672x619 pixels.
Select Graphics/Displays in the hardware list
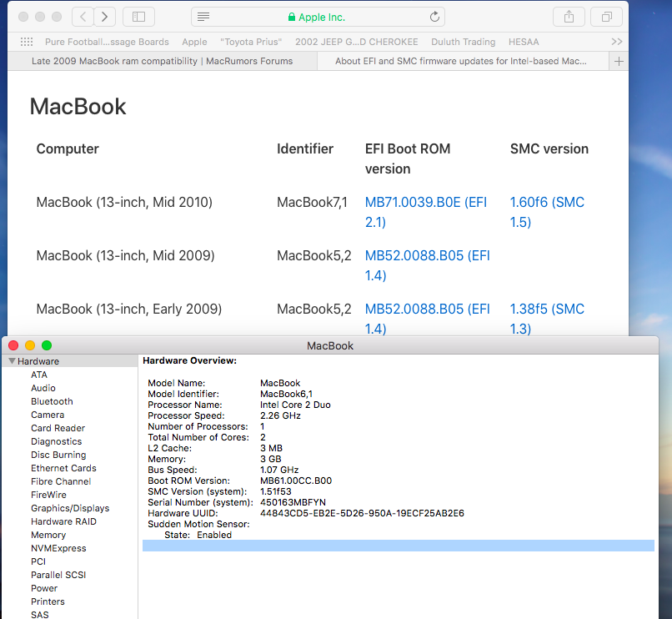point(70,508)
